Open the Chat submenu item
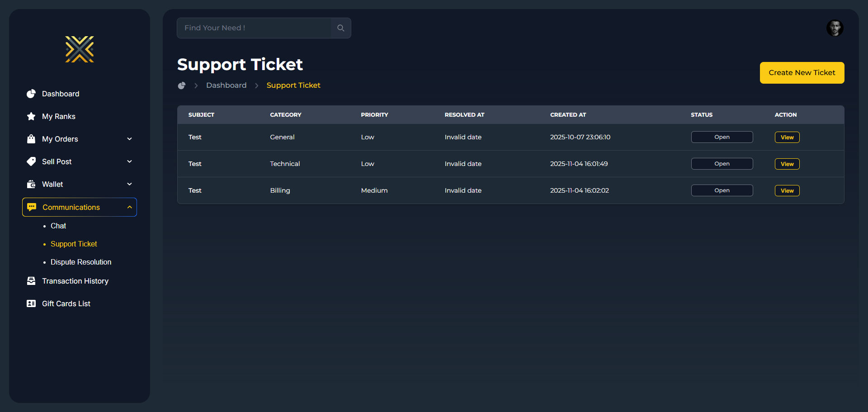The image size is (868, 412). (x=58, y=226)
